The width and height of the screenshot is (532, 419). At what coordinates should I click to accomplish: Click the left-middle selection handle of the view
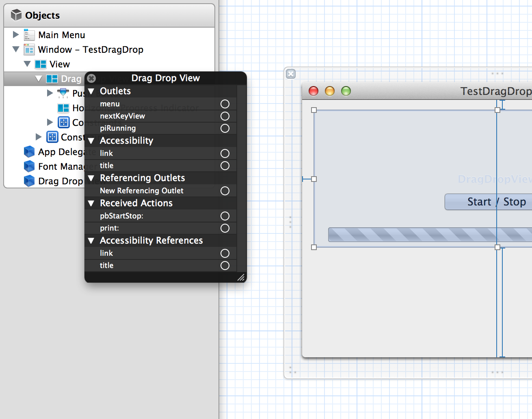[x=314, y=179]
